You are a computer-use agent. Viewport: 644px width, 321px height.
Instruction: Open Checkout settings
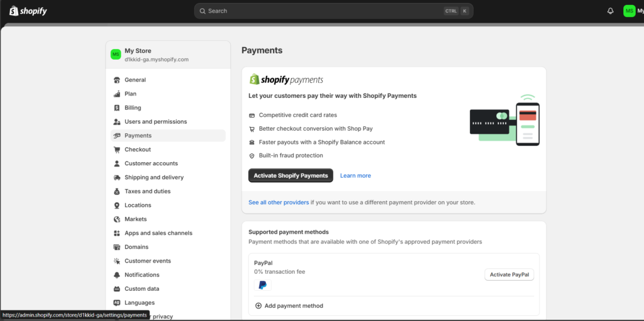168,150
